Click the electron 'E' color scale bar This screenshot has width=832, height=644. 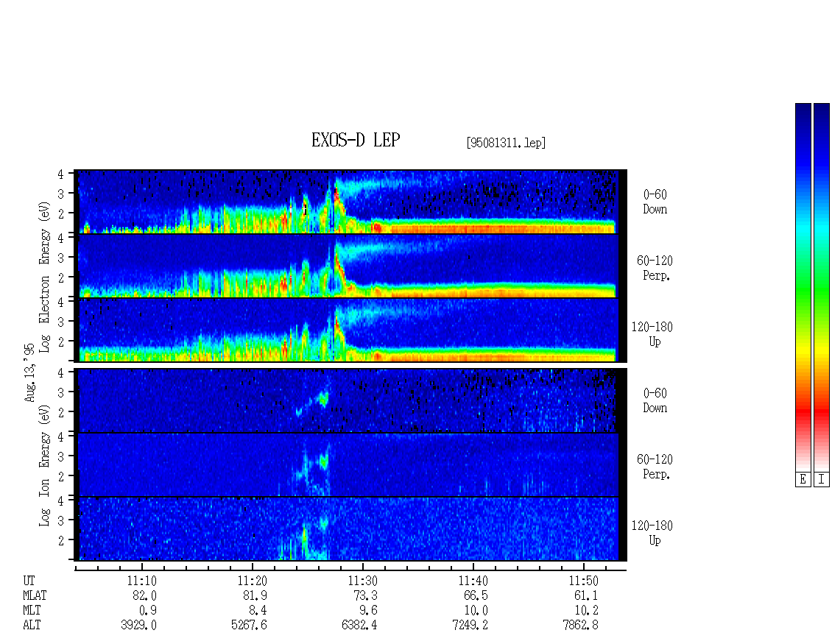pos(803,287)
